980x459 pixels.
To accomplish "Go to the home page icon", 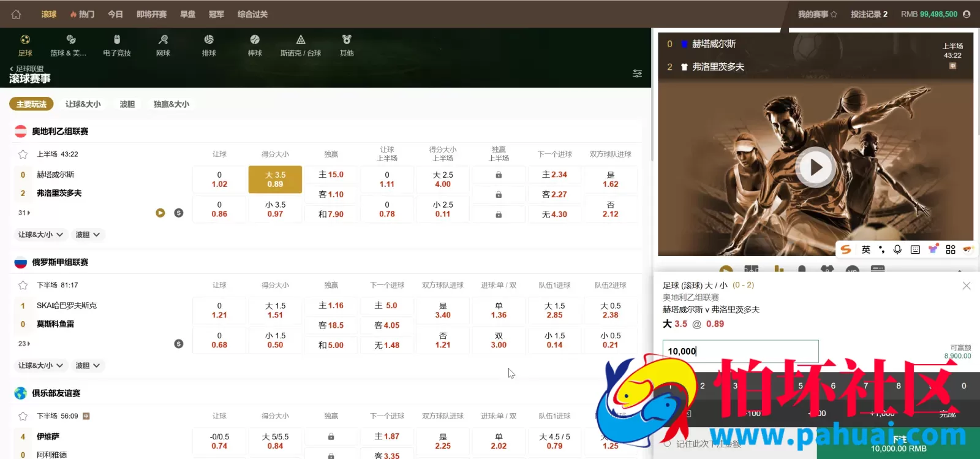I will (x=16, y=14).
